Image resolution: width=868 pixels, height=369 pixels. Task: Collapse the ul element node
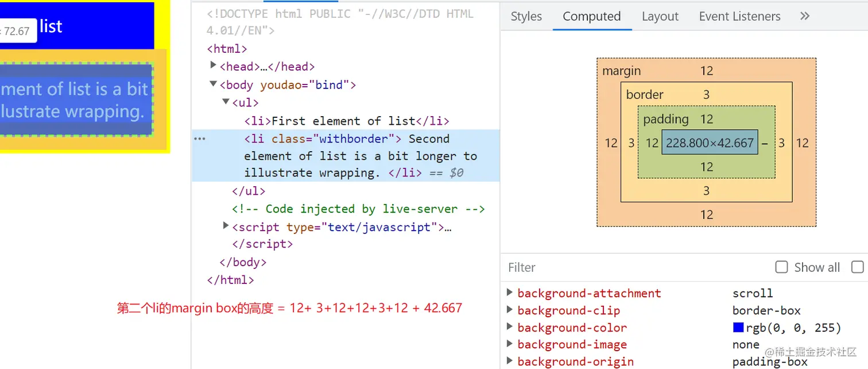pos(226,102)
